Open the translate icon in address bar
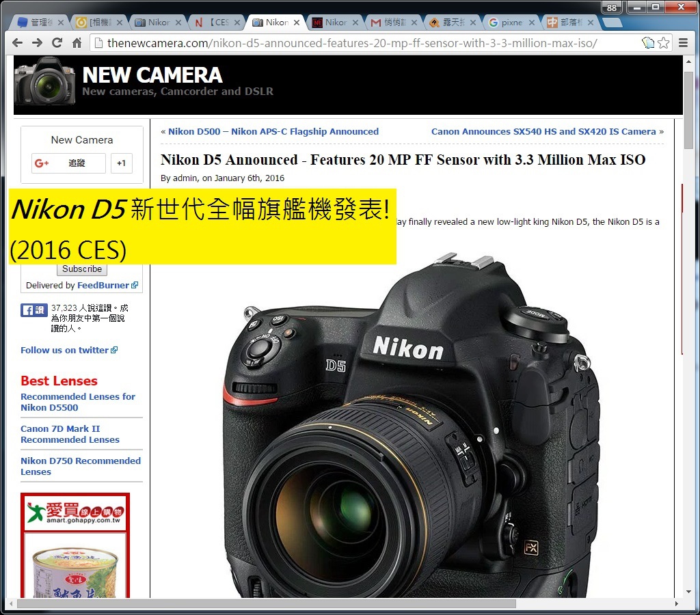Image resolution: width=700 pixels, height=615 pixels. click(648, 43)
